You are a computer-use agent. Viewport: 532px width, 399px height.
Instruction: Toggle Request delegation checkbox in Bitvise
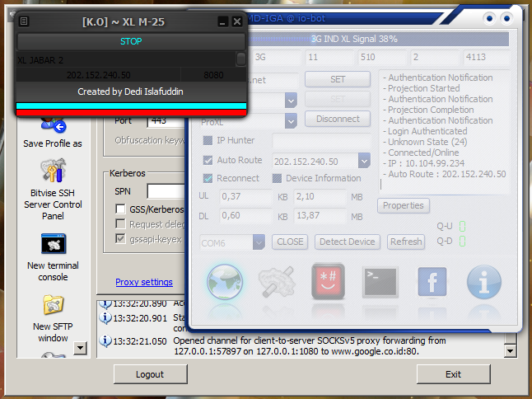[x=120, y=223]
